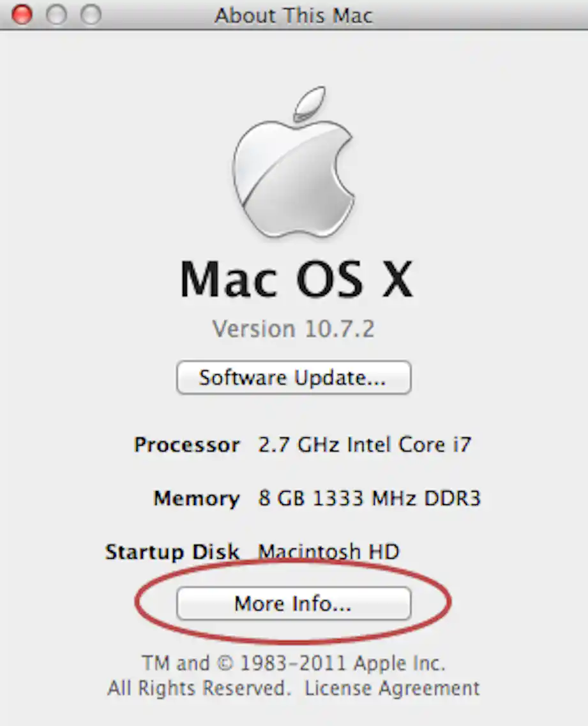Open the License Agreement link

click(392, 688)
